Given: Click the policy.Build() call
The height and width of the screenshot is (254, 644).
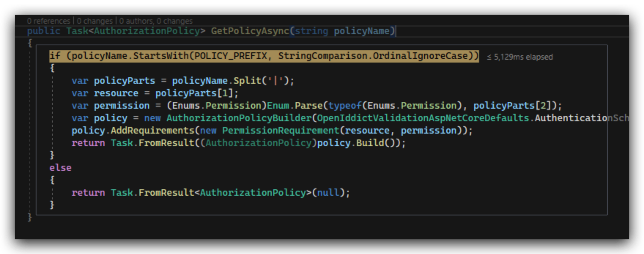Looking at the screenshot, I should coord(370,143).
